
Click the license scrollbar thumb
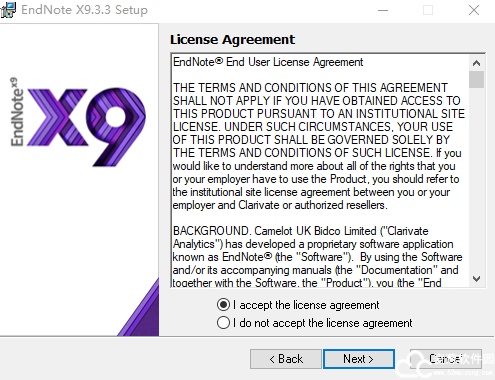tap(476, 79)
